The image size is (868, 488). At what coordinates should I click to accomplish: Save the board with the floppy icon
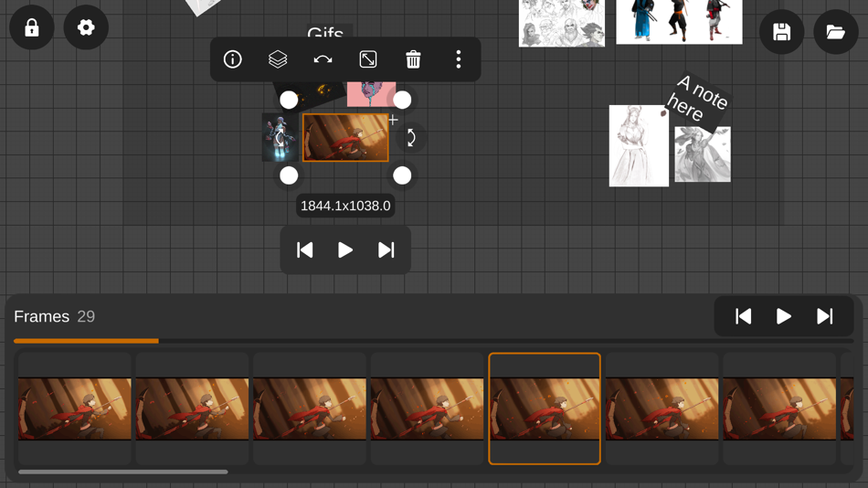click(781, 32)
